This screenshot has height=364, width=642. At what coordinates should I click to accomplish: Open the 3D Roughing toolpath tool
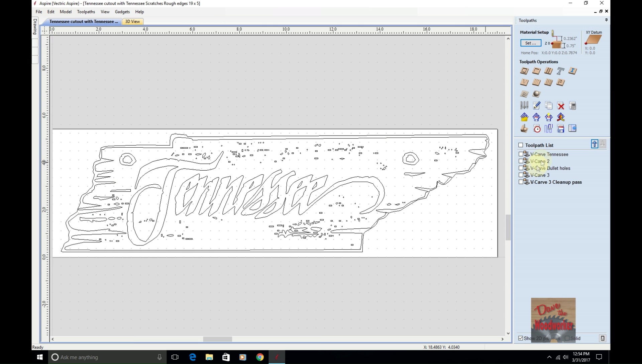tap(524, 94)
